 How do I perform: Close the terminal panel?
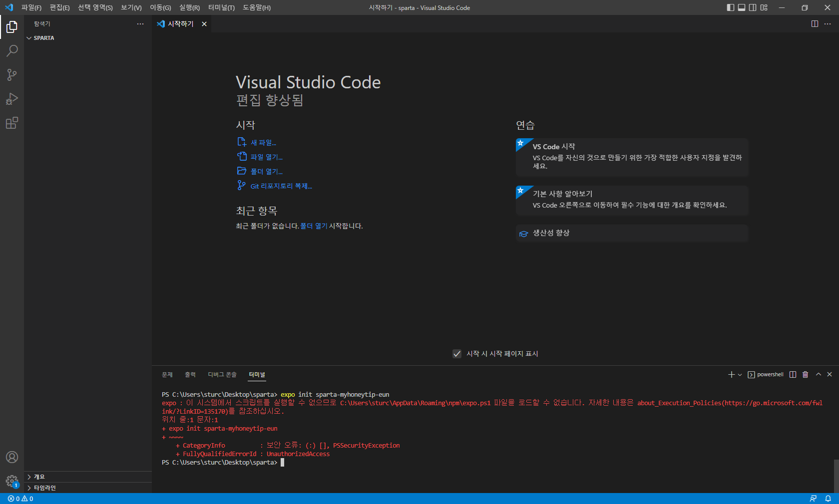(x=830, y=374)
